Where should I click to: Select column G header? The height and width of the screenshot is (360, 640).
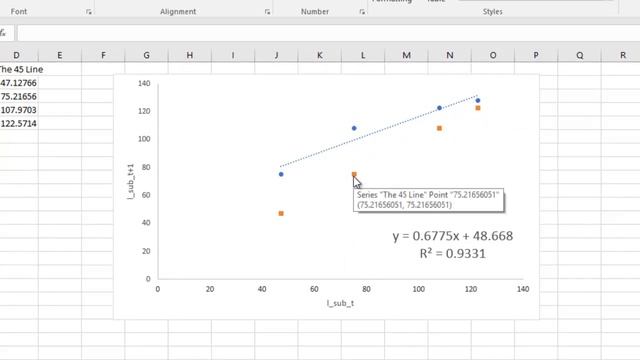(x=147, y=55)
